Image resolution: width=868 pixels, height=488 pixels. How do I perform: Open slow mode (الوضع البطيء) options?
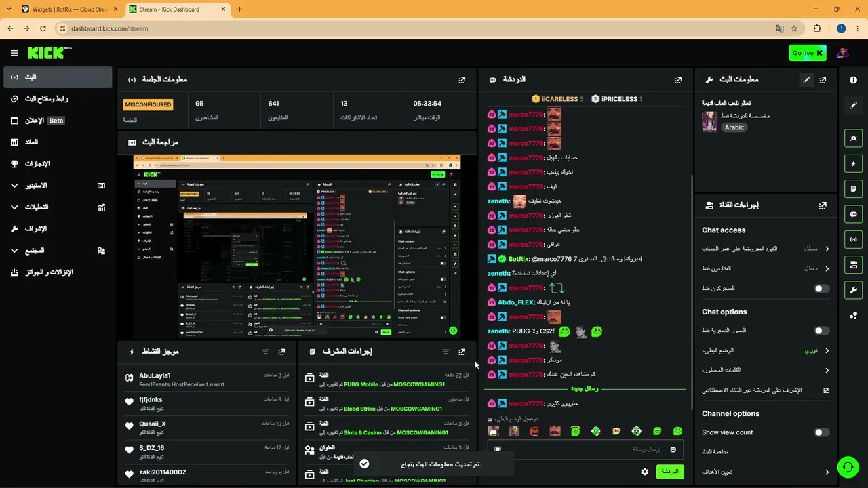click(766, 351)
